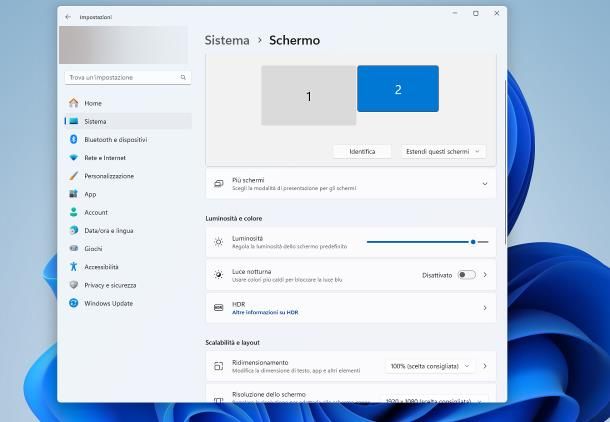Open the Giochi settings page

click(x=128, y=248)
